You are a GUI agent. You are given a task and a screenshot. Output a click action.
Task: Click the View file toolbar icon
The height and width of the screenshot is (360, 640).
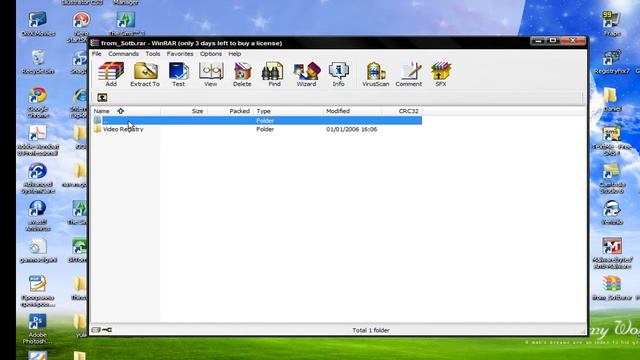coord(211,74)
